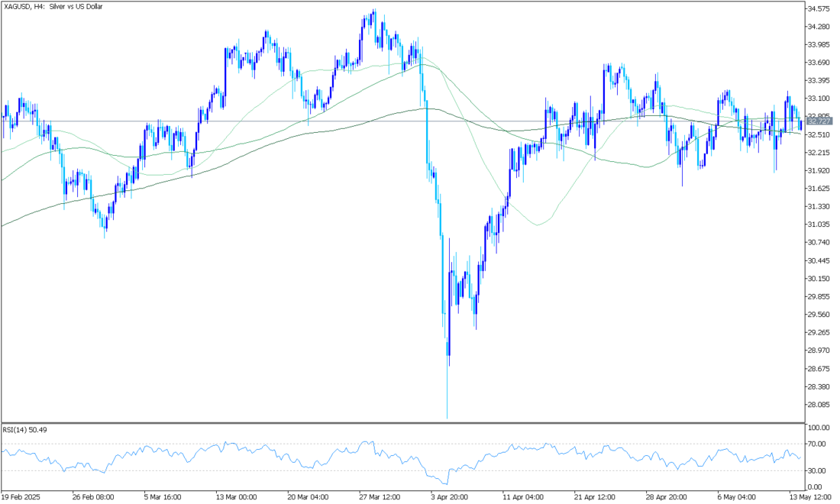Click the 28 Apr 20:00 date label
The image size is (840, 504).
point(667,497)
